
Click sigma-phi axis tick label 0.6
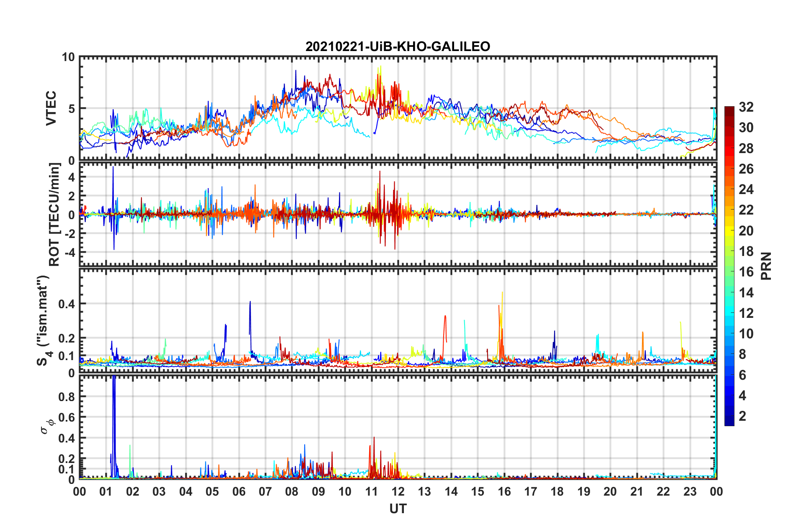[x=67, y=417]
